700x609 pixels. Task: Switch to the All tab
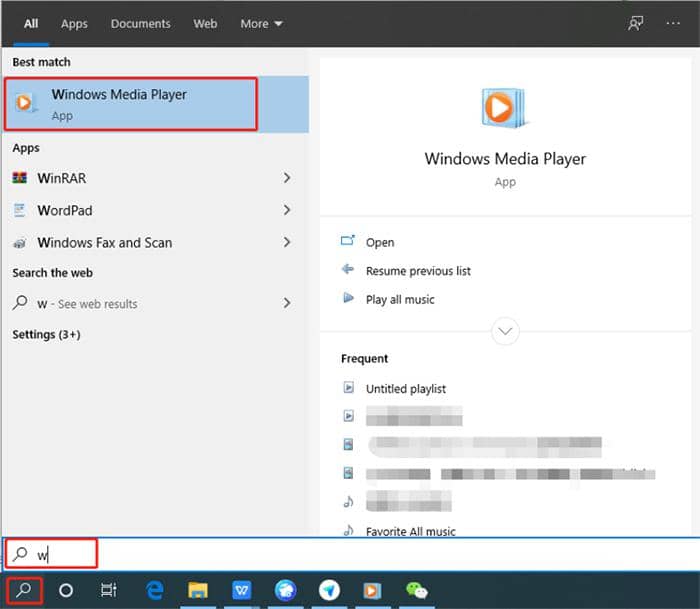coord(31,24)
